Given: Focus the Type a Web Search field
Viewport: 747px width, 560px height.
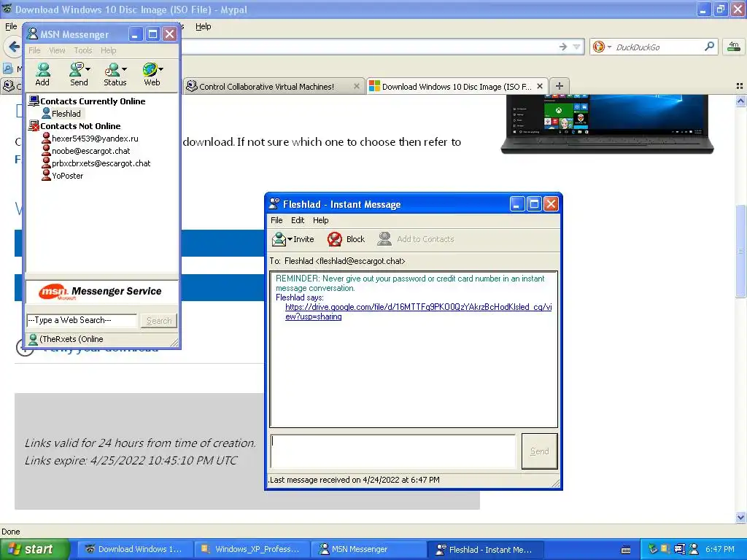Looking at the screenshot, I should coord(82,321).
